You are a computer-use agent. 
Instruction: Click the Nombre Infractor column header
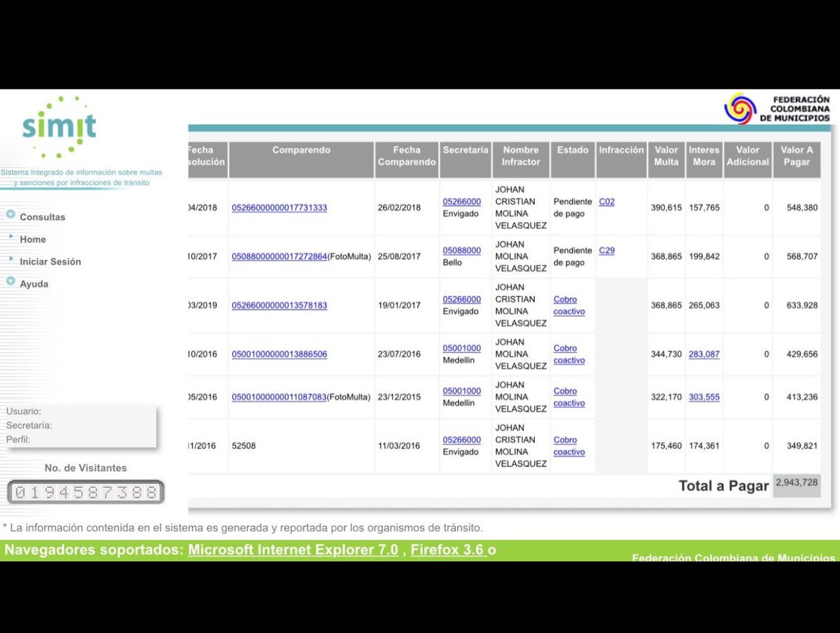pos(521,160)
